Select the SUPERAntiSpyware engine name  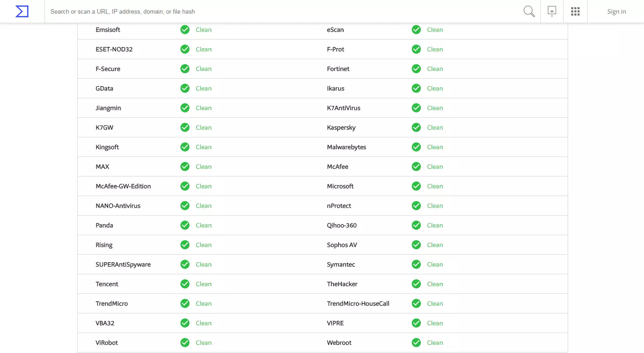123,264
